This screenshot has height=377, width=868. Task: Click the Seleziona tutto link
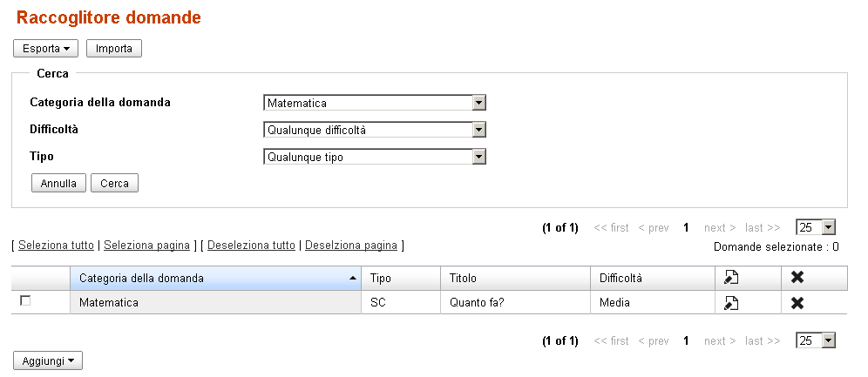(x=57, y=246)
